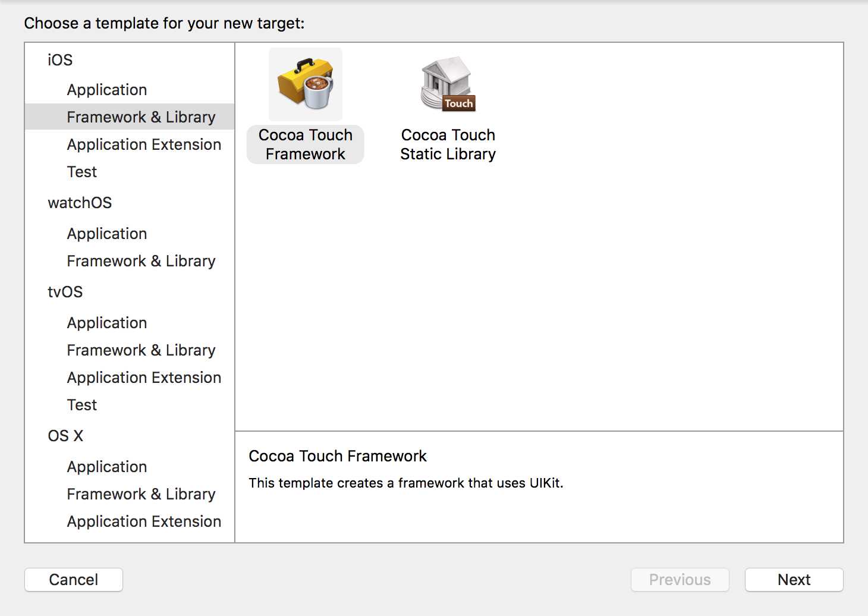The image size is (868, 616).
Task: Select the Cocoa Touch Framework toolbox icon
Action: [306, 84]
